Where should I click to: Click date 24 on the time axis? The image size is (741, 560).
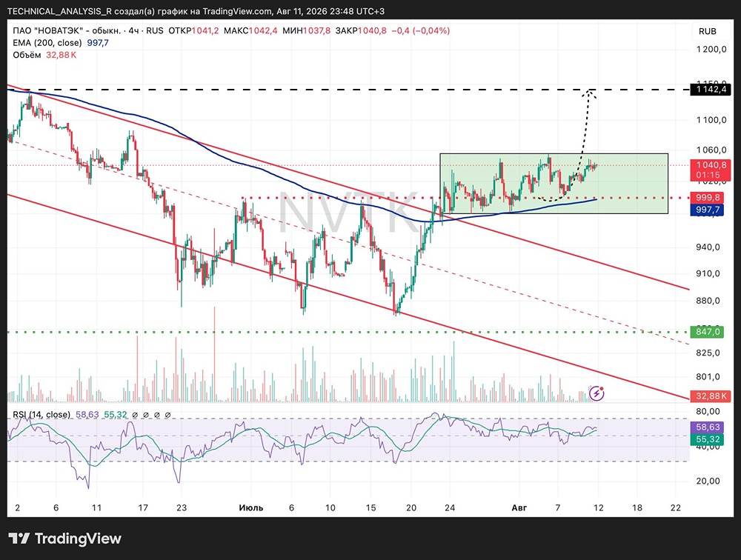(450, 508)
